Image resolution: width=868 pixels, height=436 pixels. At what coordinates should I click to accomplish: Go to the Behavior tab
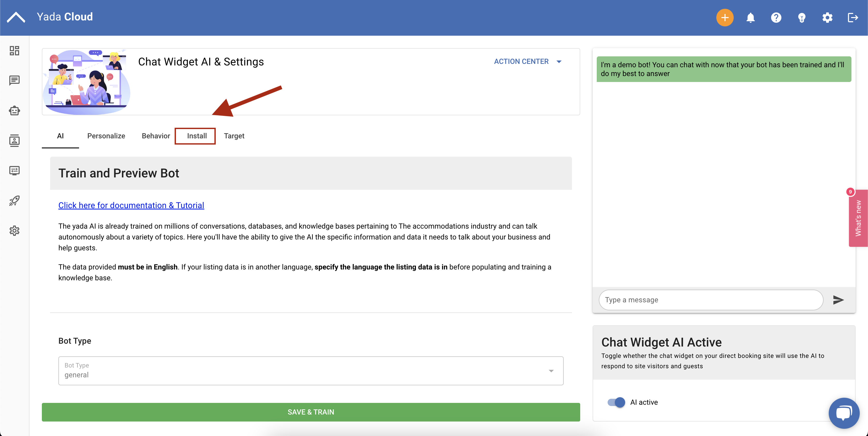click(156, 136)
